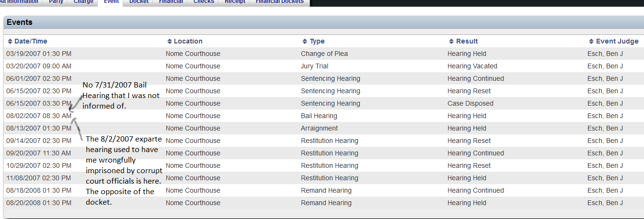Viewport: 644px width, 219px height.
Task: Select the Jury Trial event row
Action: (314, 66)
